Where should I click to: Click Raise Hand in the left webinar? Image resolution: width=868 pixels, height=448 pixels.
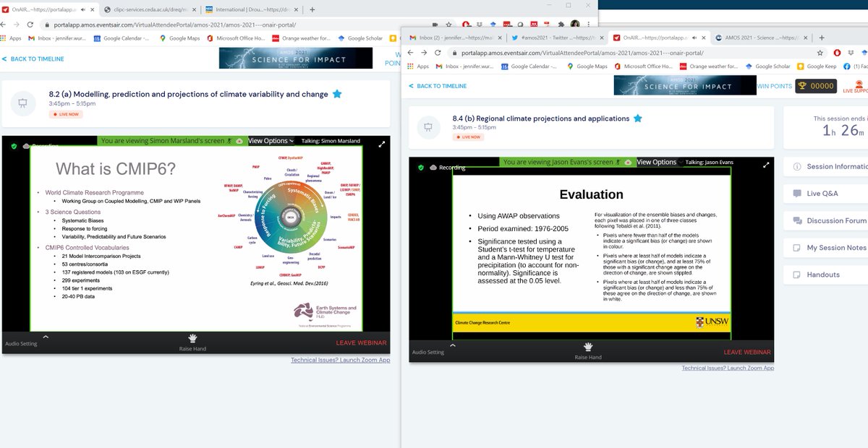coord(192,343)
